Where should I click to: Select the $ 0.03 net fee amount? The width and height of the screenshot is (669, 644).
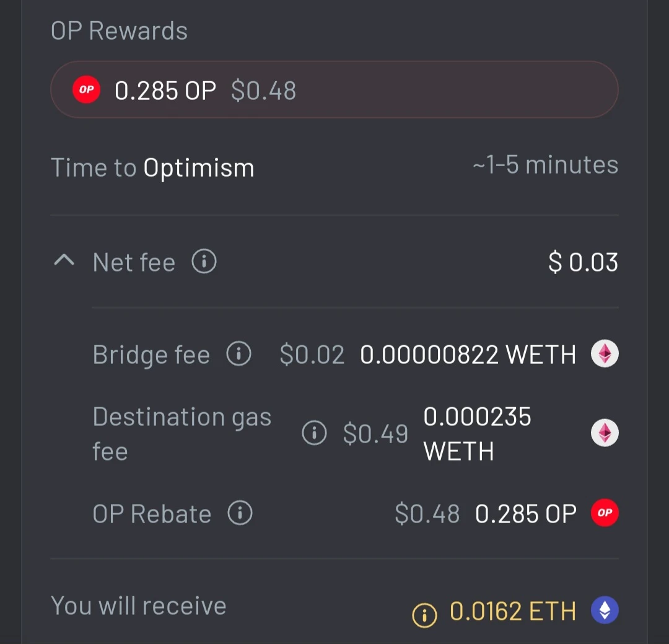(x=584, y=262)
